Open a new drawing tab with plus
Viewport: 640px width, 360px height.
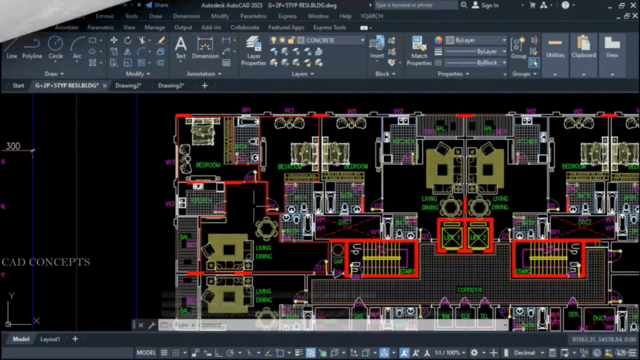(x=204, y=85)
